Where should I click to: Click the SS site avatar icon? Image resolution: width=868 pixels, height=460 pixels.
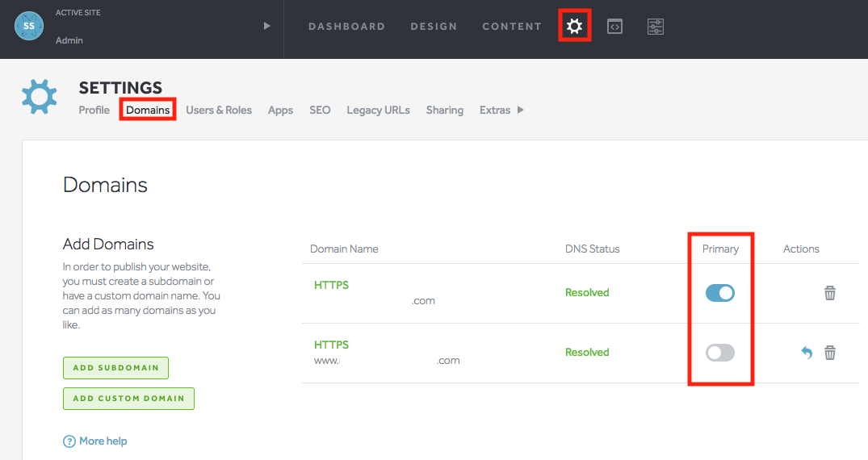point(29,26)
